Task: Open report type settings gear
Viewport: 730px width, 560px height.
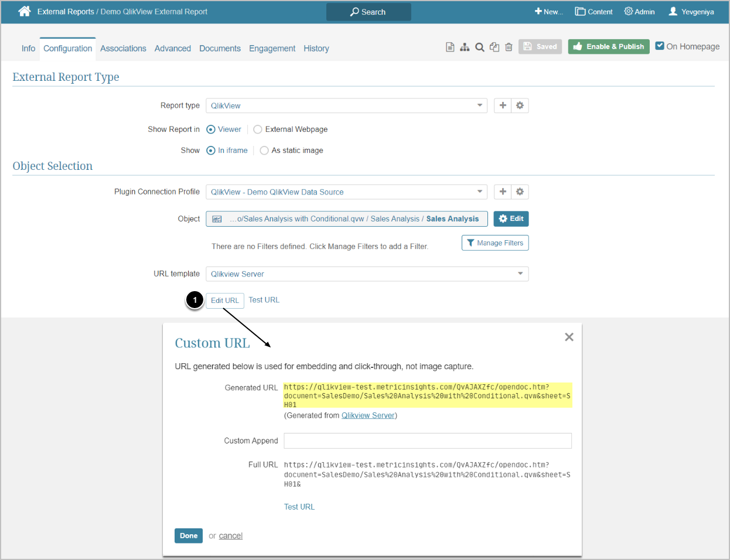Action: (520, 105)
